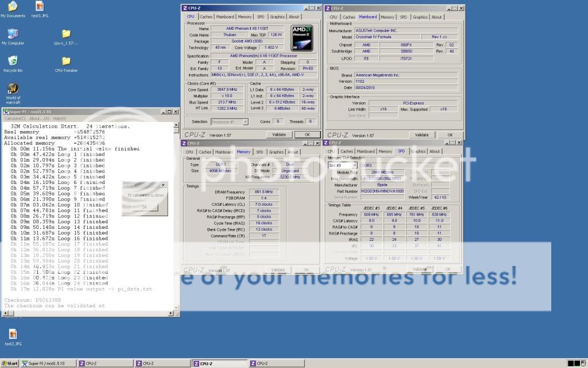Screen dimensions: 588x368
Task: Switch to the Graphics tab in CPU-Z
Action: [x=277, y=16]
